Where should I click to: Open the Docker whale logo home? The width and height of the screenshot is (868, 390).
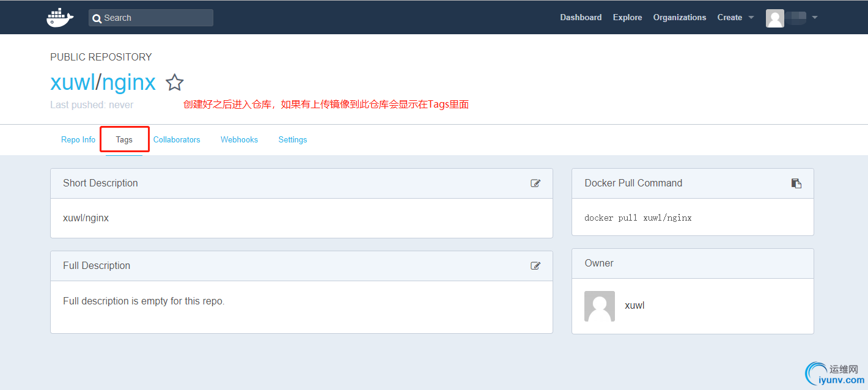(60, 17)
